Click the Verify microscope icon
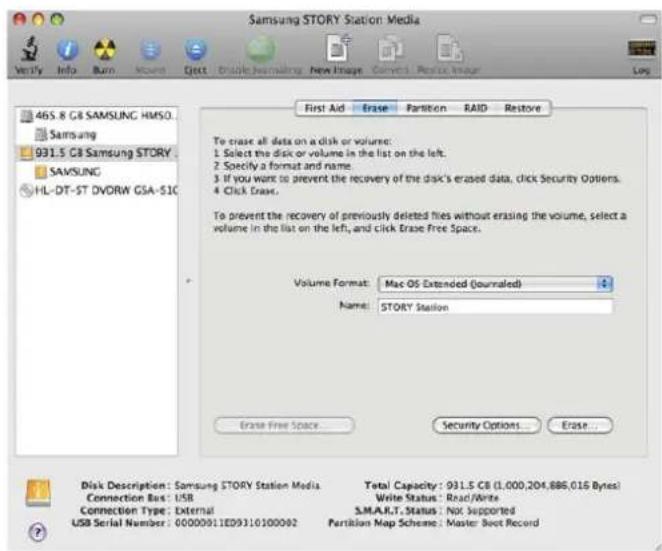This screenshot has width=662, height=551. click(29, 49)
